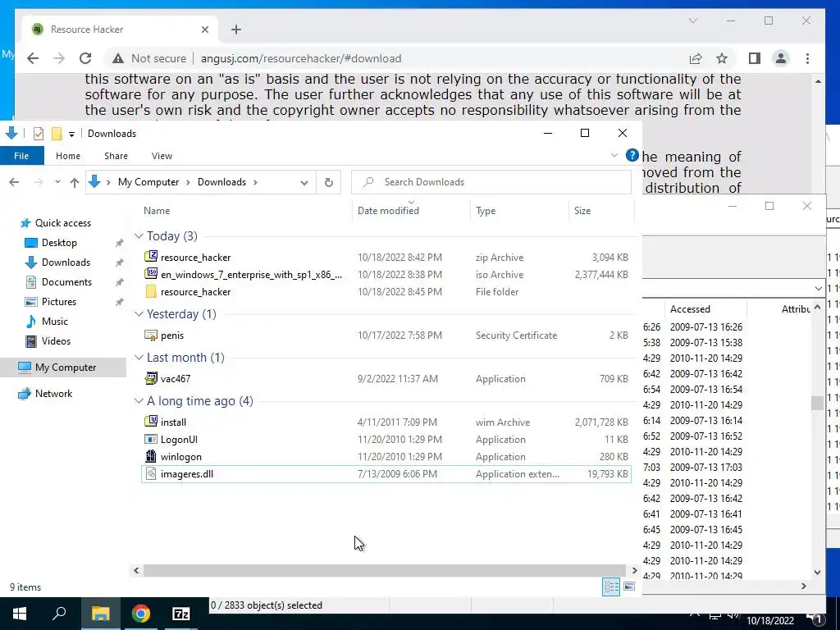Screen dimensions: 840x630
Task: Open recent locations dropdown in Explorer
Action: pos(57,182)
